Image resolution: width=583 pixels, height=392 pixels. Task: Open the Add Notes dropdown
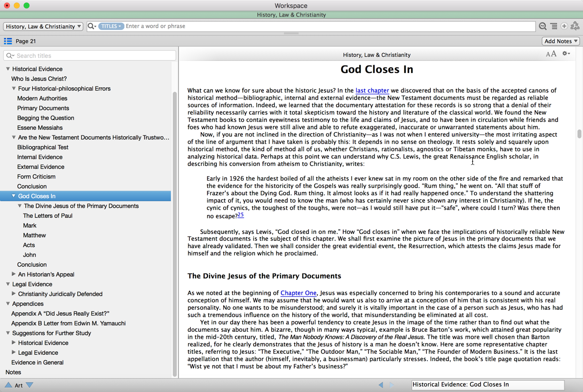pyautogui.click(x=560, y=41)
